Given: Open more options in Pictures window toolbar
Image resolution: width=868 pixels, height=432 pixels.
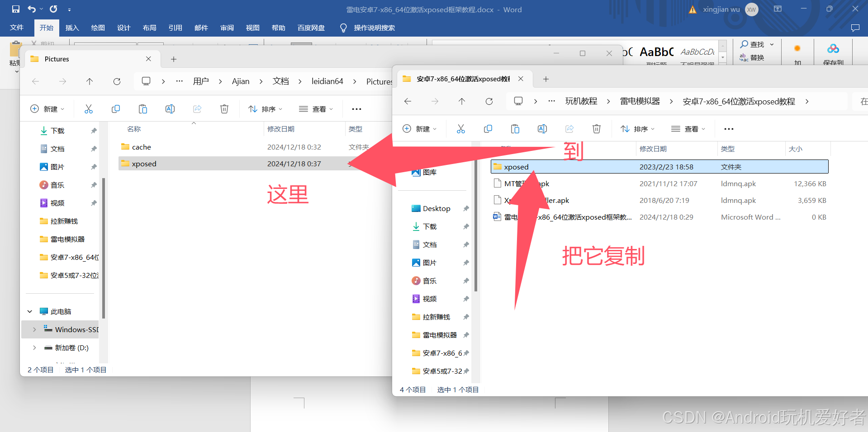Looking at the screenshot, I should (356, 109).
